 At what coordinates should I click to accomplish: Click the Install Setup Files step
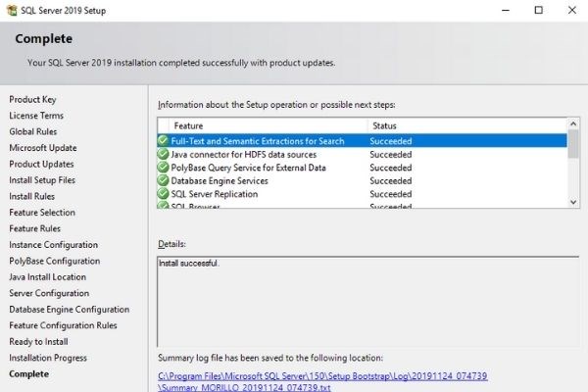tap(42, 180)
